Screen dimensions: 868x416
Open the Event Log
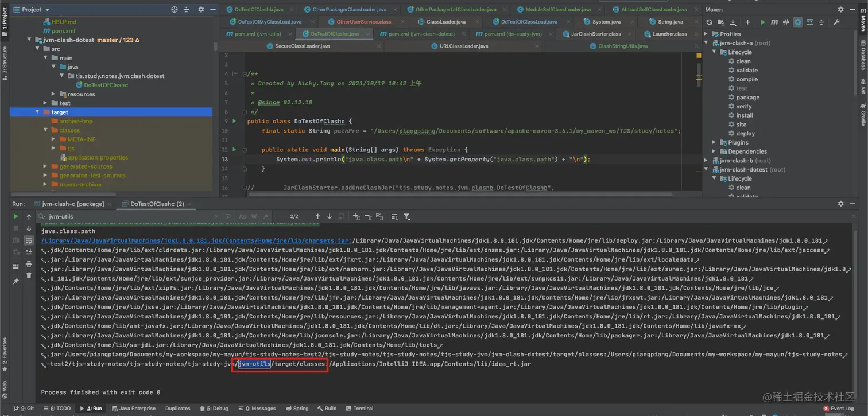point(838,409)
